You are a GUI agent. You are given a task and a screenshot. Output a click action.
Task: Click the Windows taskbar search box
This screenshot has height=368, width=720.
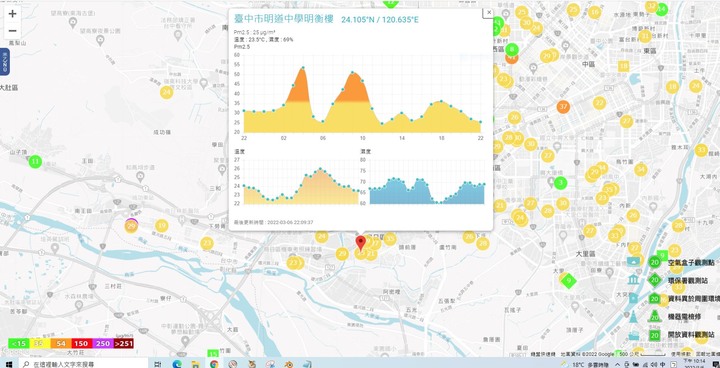point(84,364)
